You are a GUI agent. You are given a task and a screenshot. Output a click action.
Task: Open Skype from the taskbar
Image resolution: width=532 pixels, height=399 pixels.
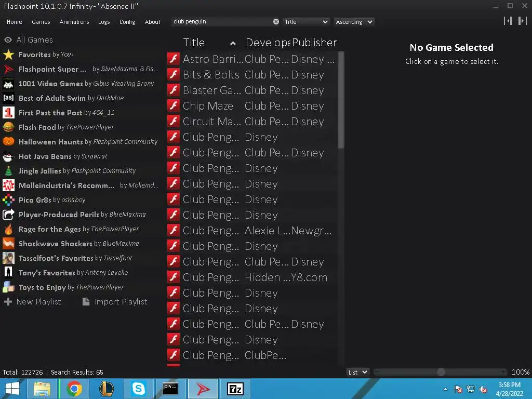pos(138,389)
